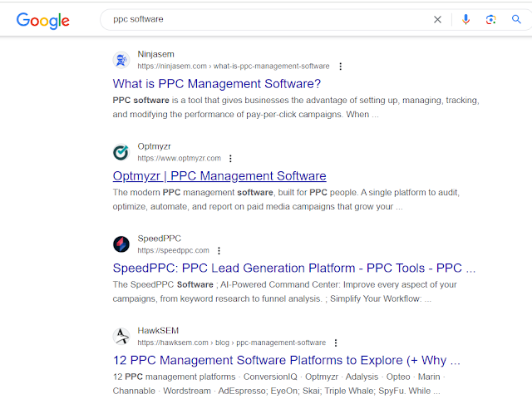Open the three-dot menu for Ninjasem result
532x409 pixels.
340,67
